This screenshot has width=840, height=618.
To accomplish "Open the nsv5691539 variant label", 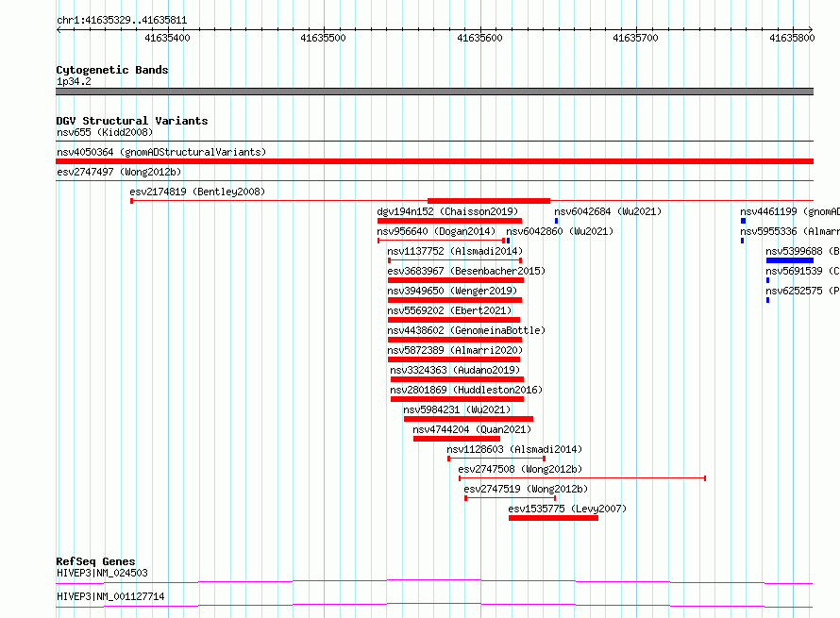I will coord(802,271).
